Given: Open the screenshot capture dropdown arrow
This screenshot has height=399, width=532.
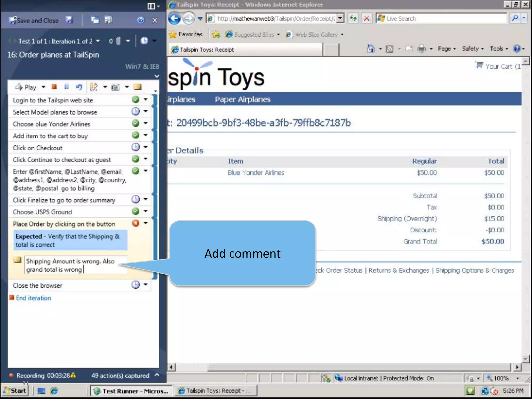Looking at the screenshot, I should (x=127, y=87).
